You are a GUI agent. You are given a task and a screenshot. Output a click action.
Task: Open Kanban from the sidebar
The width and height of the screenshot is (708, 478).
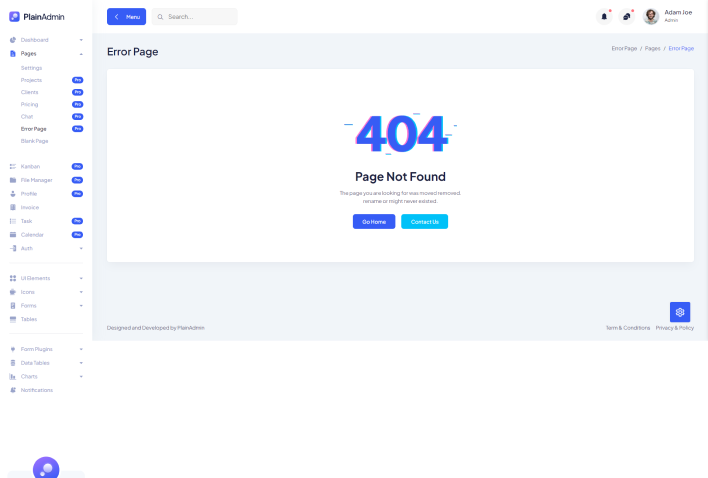30,166
